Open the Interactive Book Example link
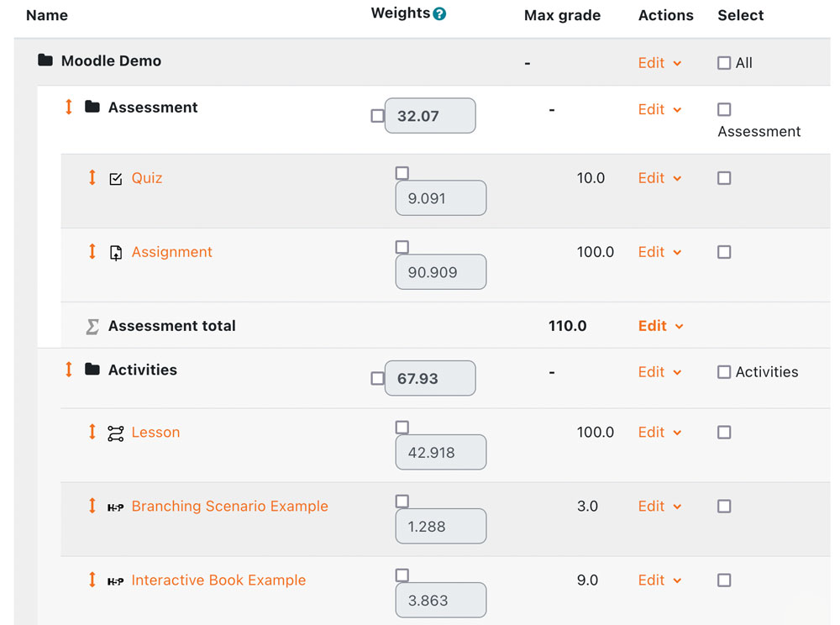The width and height of the screenshot is (840, 625). click(218, 580)
